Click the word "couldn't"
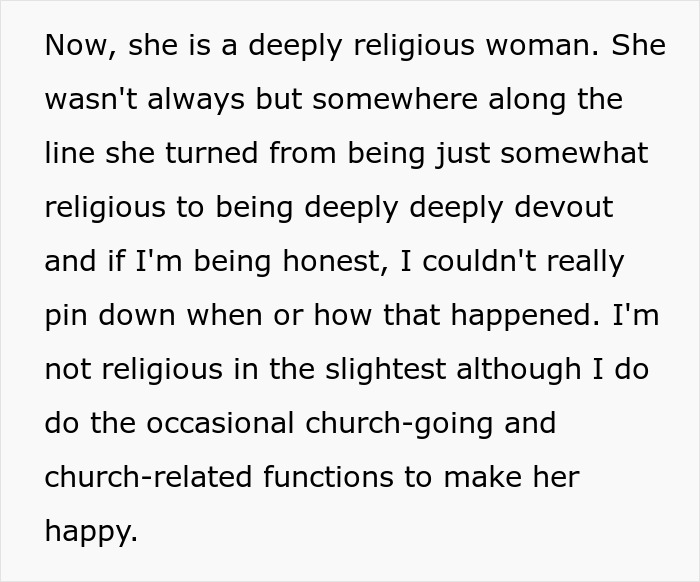Viewport: 700px width, 582px height. 479,261
